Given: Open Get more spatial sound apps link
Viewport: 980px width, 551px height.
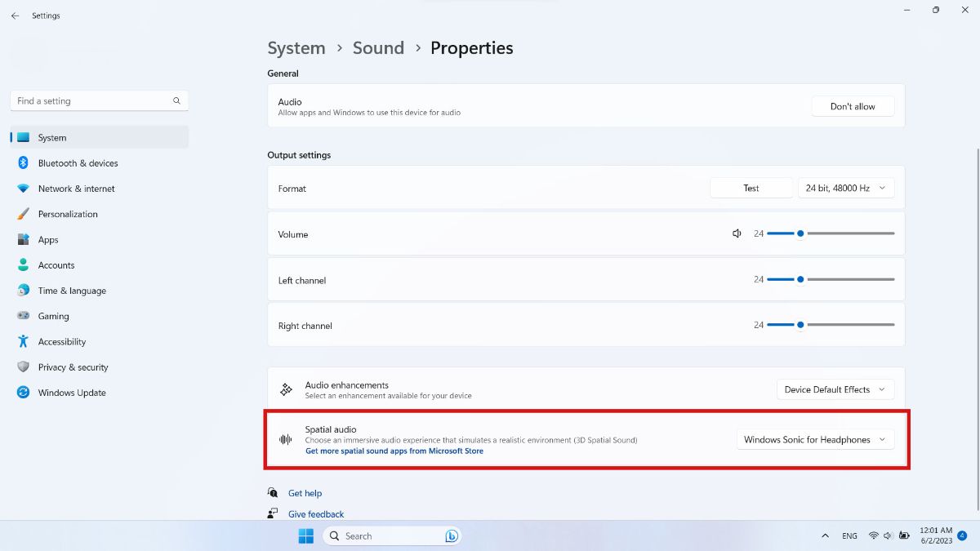Looking at the screenshot, I should (x=394, y=451).
